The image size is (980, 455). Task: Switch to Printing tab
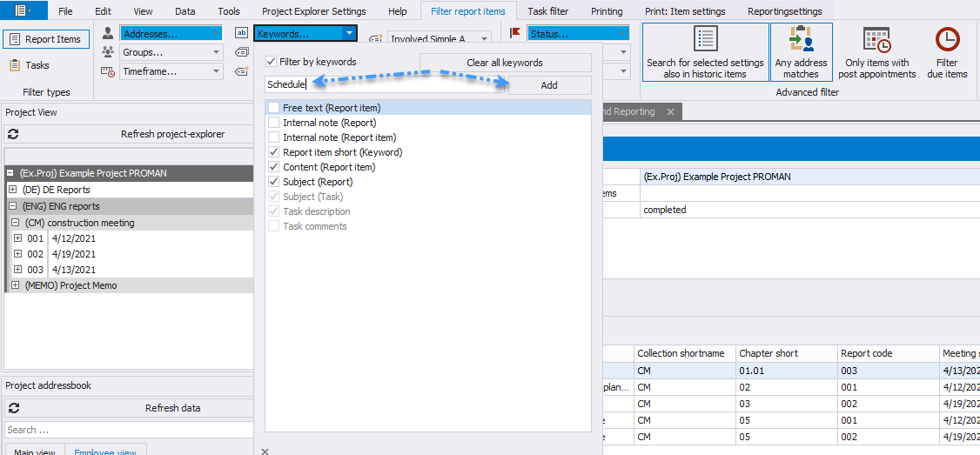tap(607, 11)
